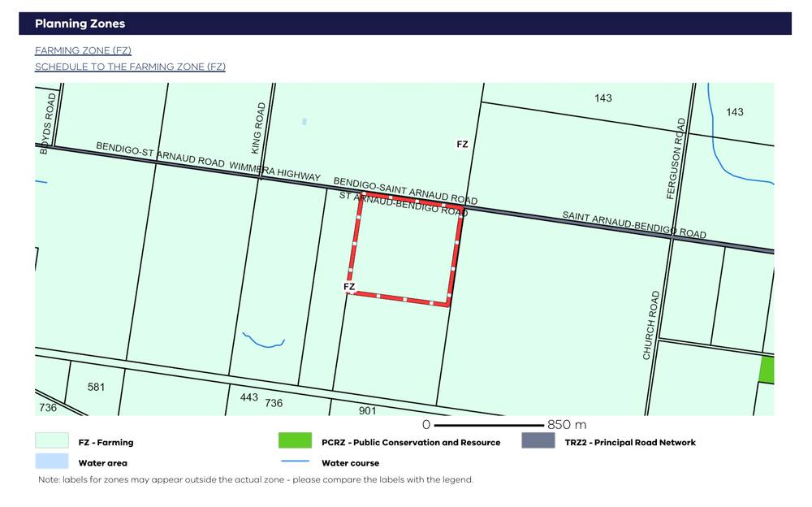Open the FARMING ZONE (FZ) link

pyautogui.click(x=83, y=50)
